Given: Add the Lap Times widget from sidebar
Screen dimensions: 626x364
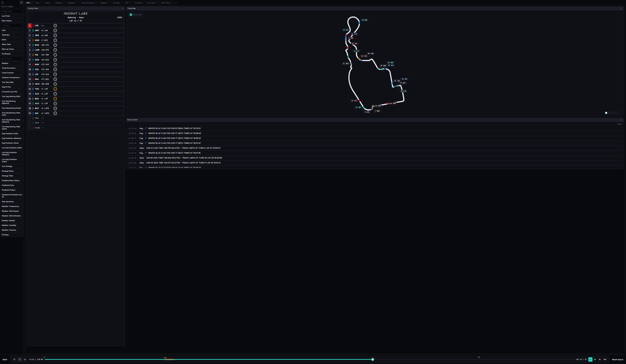Looking at the screenshot, I should point(12,16).
